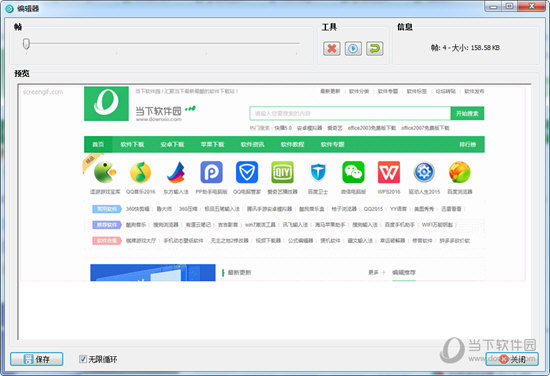Viewport: 550px width, 376px height.
Task: Select the 软件下载 tab in preview
Action: (132, 144)
